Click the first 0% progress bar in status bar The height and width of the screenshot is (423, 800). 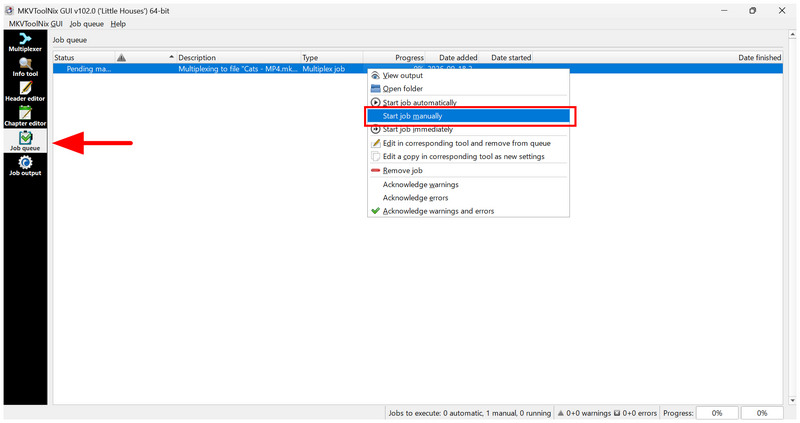[717, 413]
